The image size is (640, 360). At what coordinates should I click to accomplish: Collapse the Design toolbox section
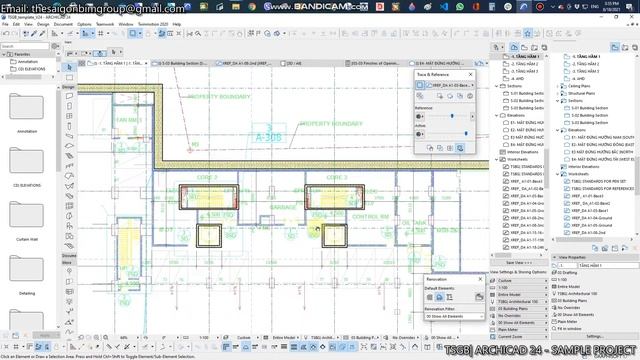[68, 87]
